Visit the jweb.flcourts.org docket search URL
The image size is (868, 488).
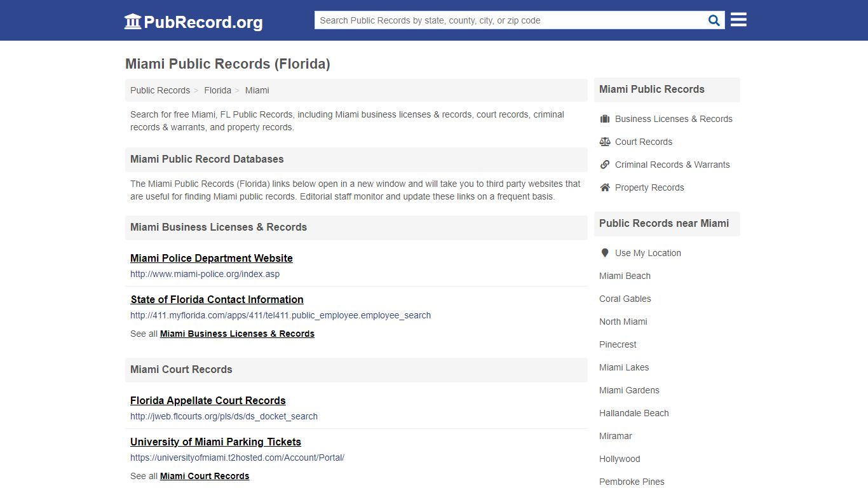point(224,417)
